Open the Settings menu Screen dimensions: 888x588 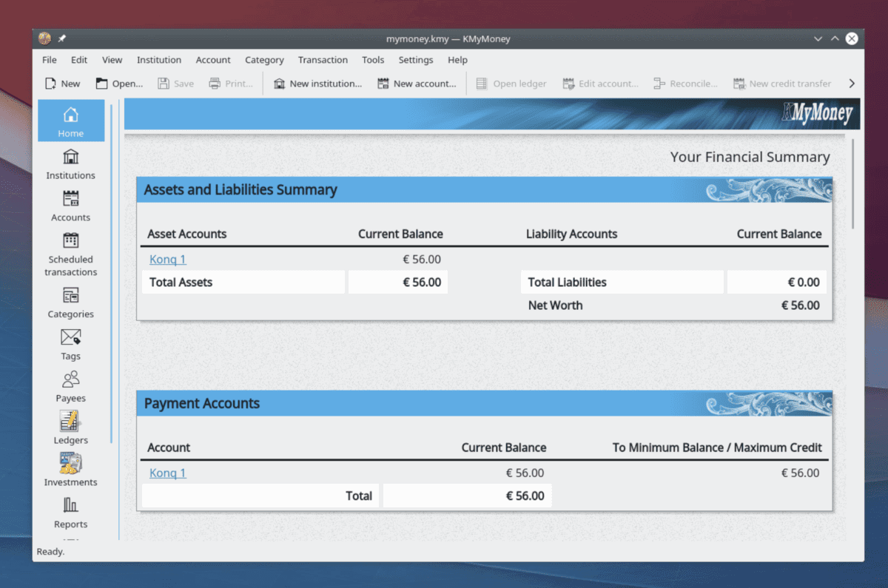(416, 60)
